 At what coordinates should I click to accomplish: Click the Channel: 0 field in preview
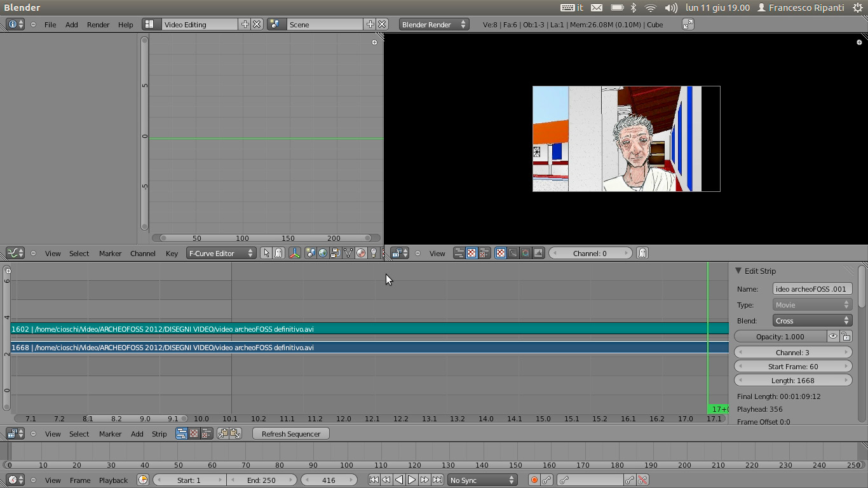coord(590,253)
